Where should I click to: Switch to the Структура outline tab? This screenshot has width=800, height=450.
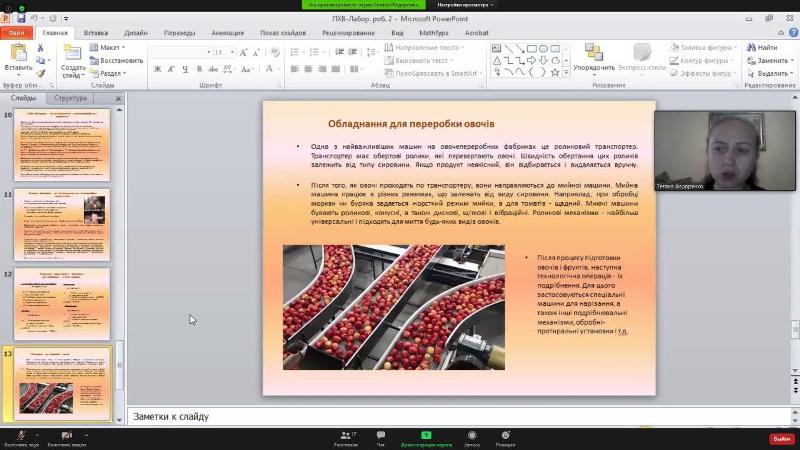point(70,98)
